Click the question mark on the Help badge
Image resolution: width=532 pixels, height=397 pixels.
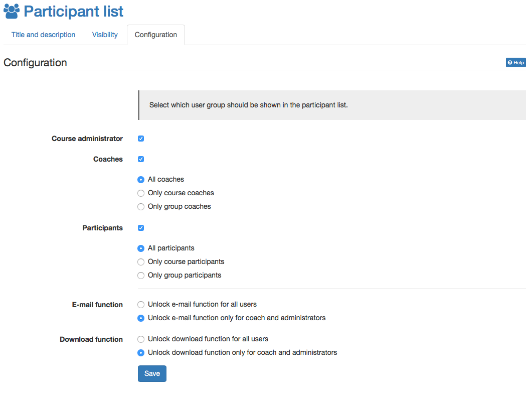point(511,62)
